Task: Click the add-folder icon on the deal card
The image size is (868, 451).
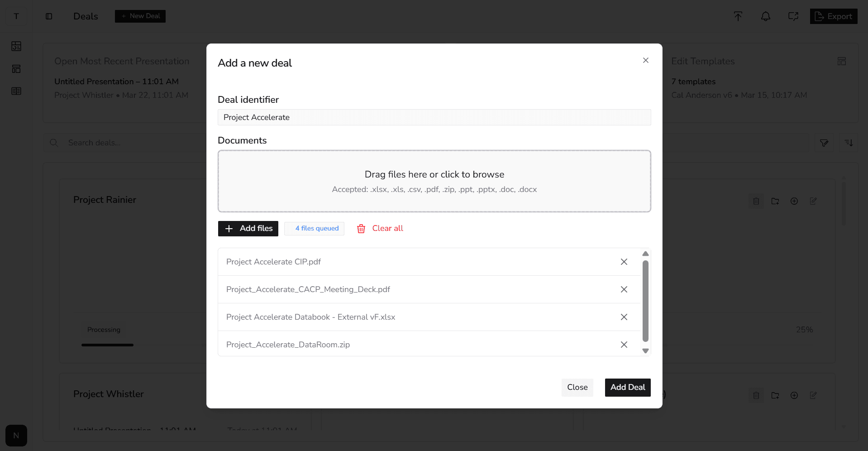Action: click(x=775, y=201)
